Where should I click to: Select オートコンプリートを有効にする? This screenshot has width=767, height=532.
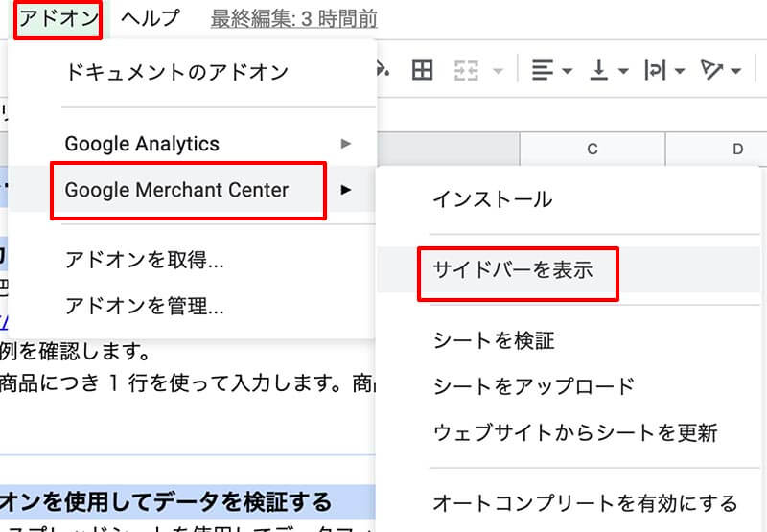pos(585,503)
